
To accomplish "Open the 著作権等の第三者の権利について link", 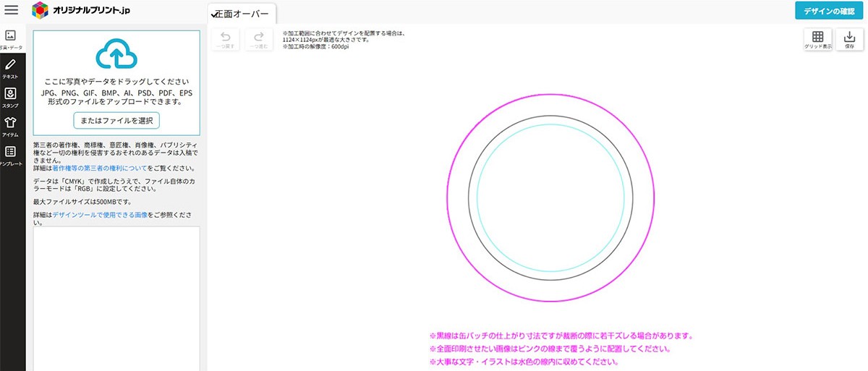I will coord(99,168).
